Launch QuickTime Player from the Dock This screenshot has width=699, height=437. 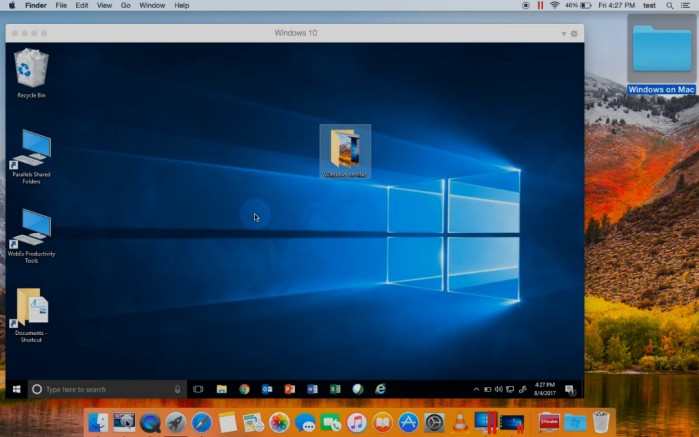pos(150,422)
